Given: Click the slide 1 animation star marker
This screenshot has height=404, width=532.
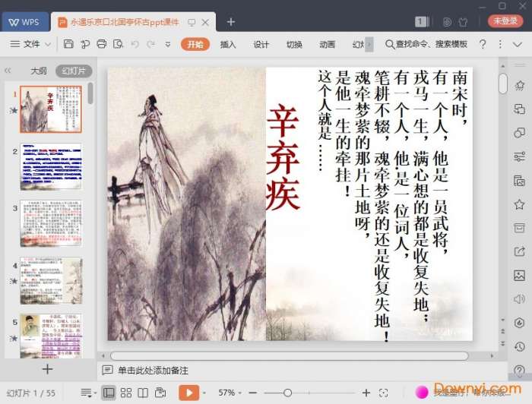Looking at the screenshot, I should tap(14, 110).
